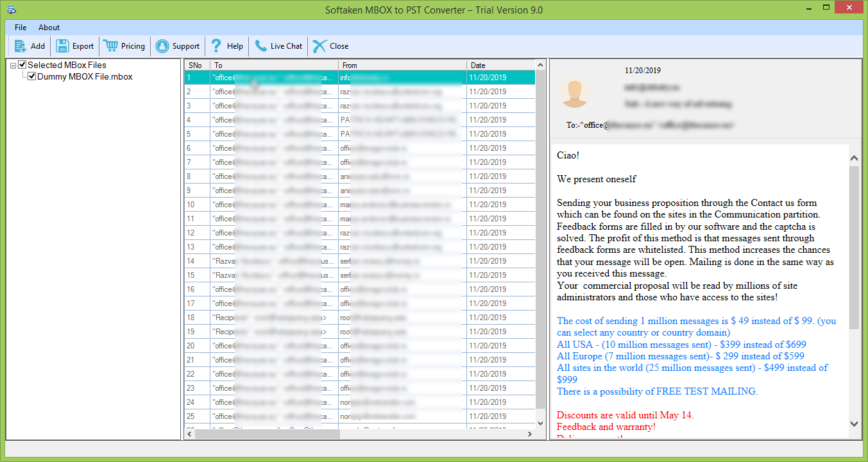Click the Softaken logo icon in the titlebar
The image size is (868, 462).
[11, 9]
